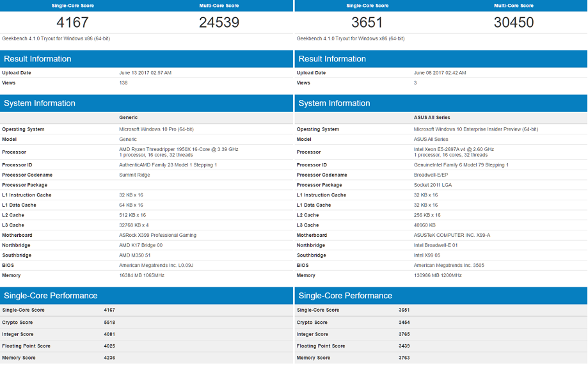Click the 16384 MB 1065MHz memory value
588x384 pixels.
pos(142,276)
